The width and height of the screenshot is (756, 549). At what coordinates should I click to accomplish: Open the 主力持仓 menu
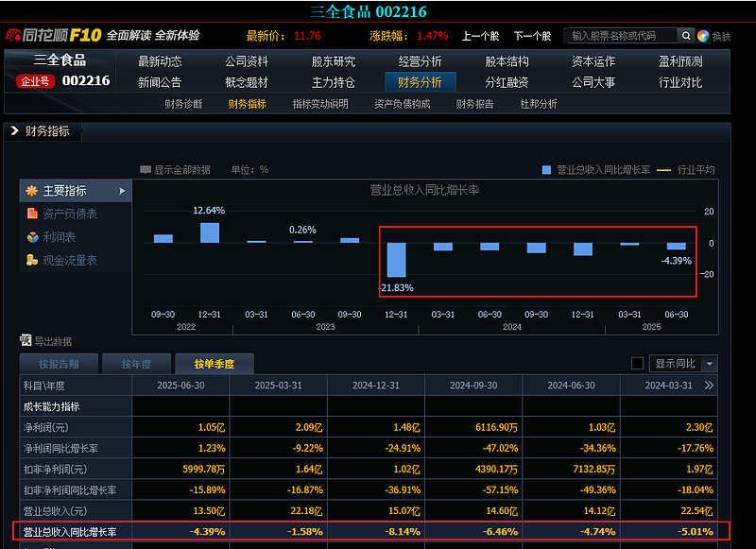coord(334,82)
